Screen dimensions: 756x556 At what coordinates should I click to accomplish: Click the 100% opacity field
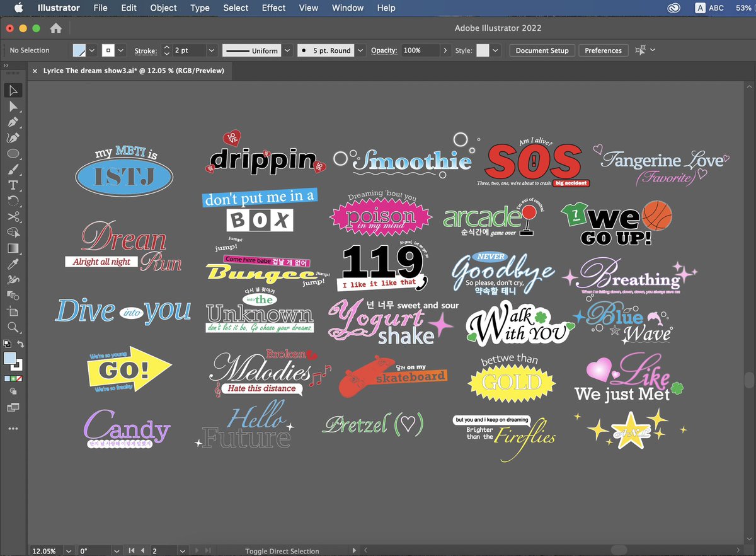click(420, 50)
